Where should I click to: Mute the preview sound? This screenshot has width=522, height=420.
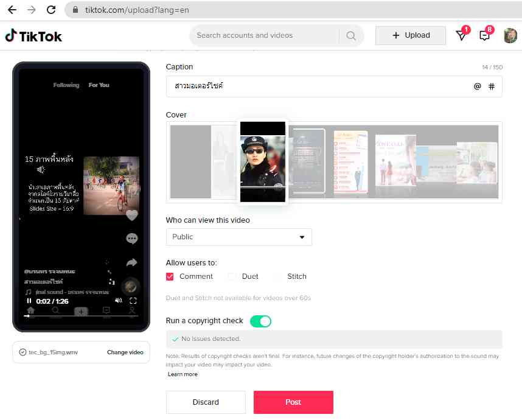pos(119,301)
